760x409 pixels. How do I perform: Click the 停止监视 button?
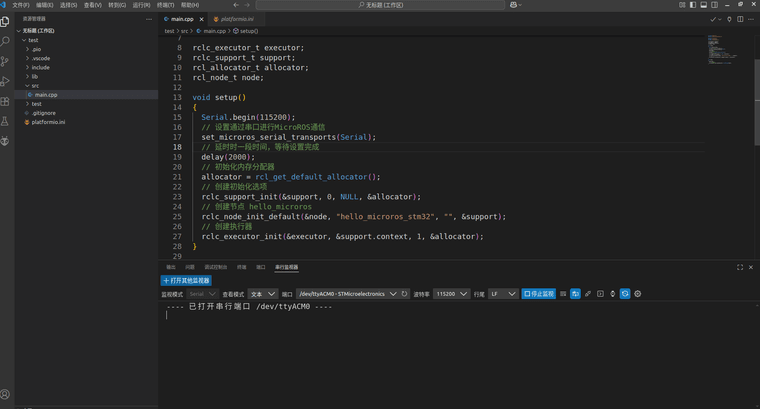(538, 294)
